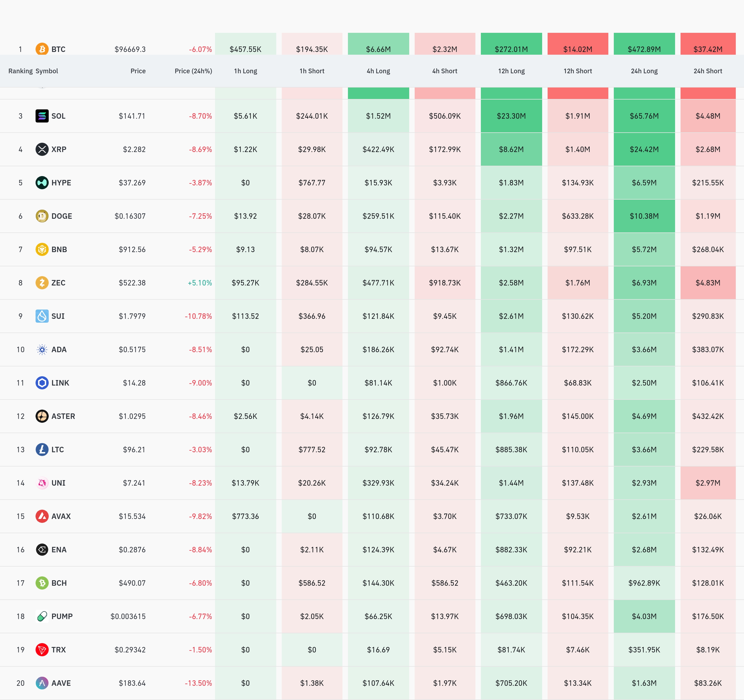Open the PUMP symbol link
This screenshot has height=700, width=744.
[x=62, y=616]
